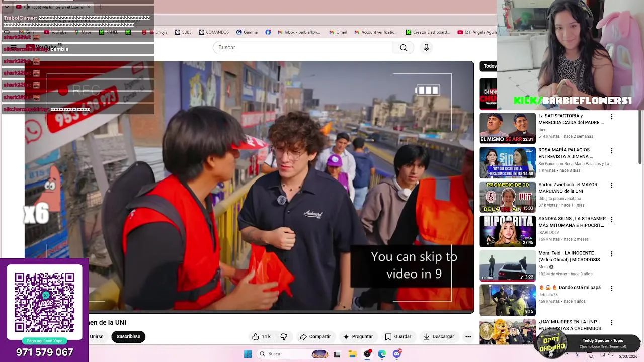
Task: Open the Gamma bookmark
Action: [247, 32]
